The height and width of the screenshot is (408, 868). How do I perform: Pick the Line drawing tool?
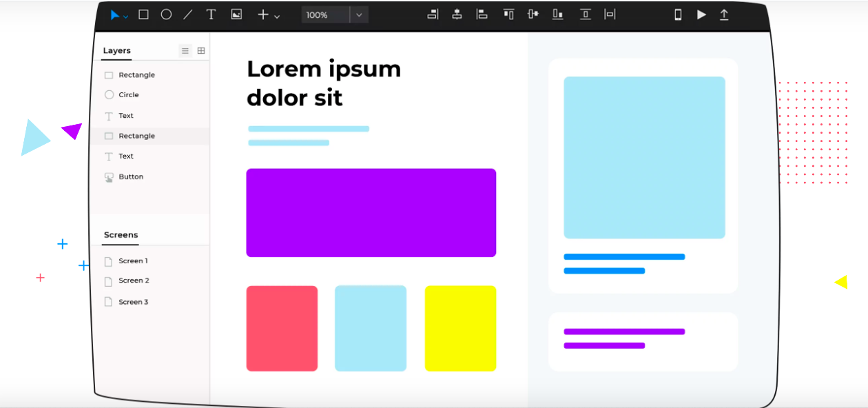tap(188, 14)
